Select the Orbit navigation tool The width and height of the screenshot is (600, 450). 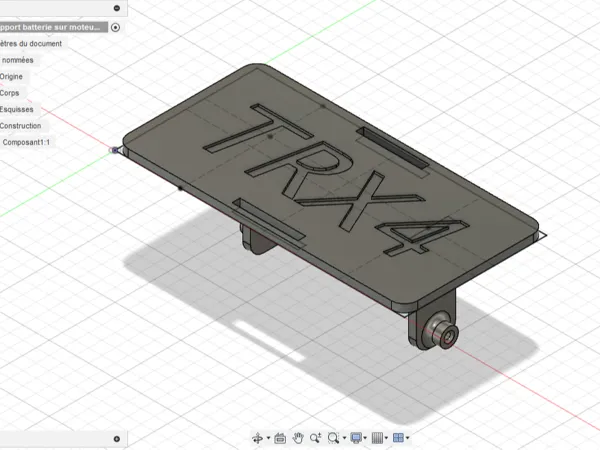tap(258, 438)
